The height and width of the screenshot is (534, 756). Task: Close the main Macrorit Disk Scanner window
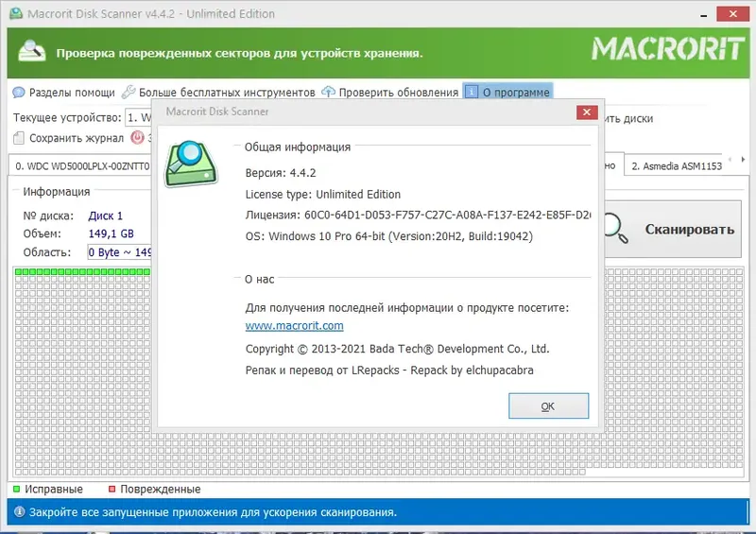pos(732,14)
